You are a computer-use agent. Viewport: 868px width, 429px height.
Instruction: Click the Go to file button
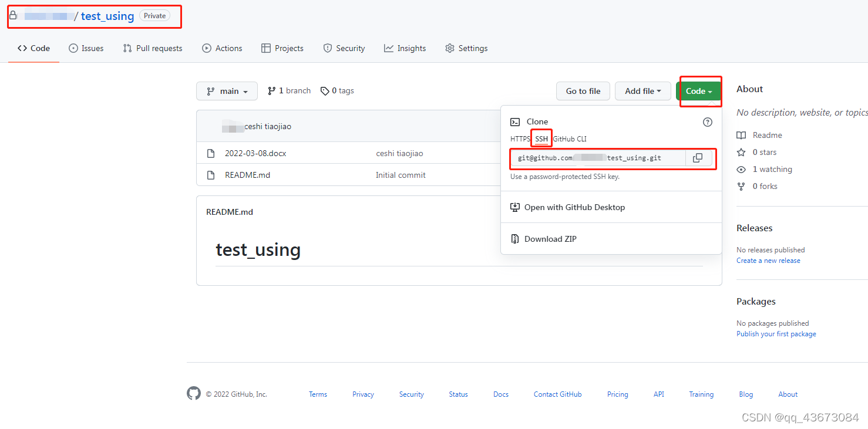pos(583,91)
